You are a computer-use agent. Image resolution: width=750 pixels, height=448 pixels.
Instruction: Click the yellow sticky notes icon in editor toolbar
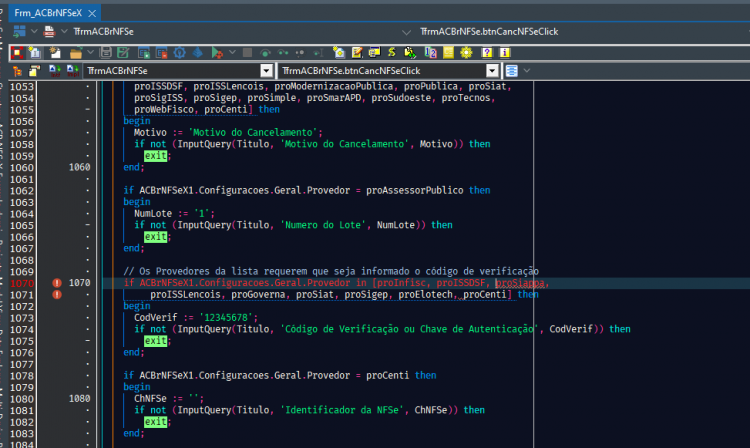click(x=34, y=71)
